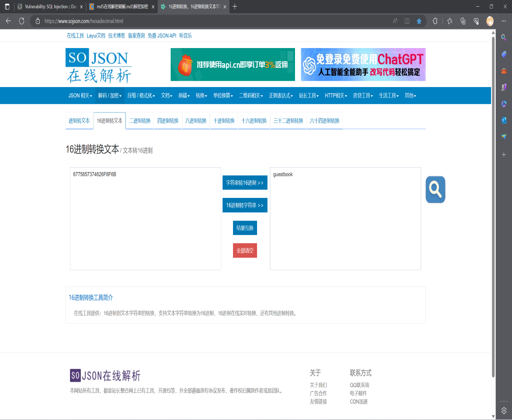Click the red 全部清空 button
This screenshot has height=420, width=512.
(x=245, y=250)
